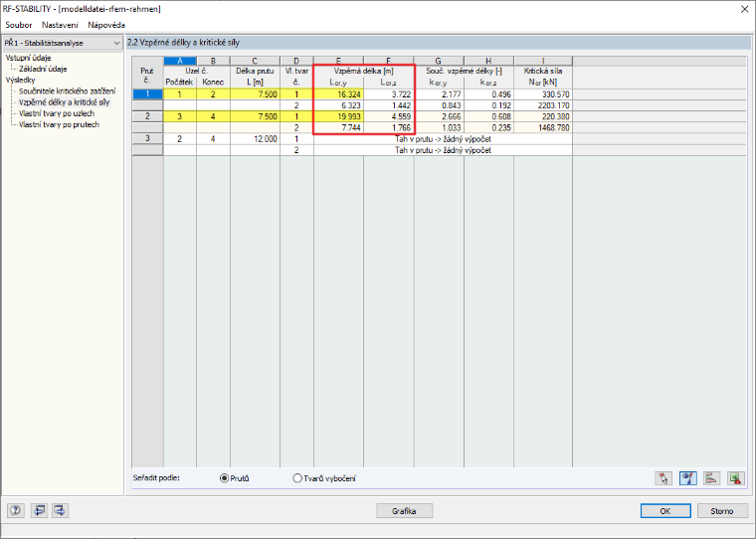
Task: Click the pick-member-in-graphic cursor icon
Action: coord(663,478)
